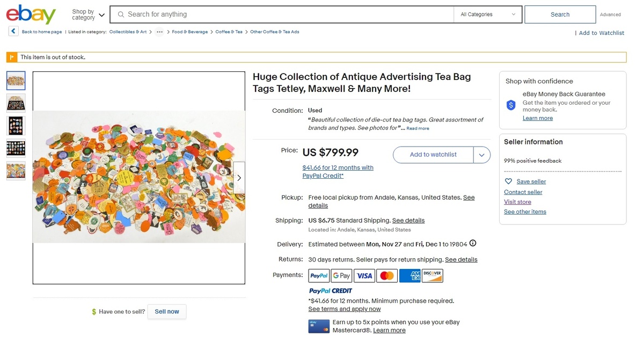Expand hidden breadcrumb categories ellipsis
Viewport: 644px width, 357px height.
[159, 32]
